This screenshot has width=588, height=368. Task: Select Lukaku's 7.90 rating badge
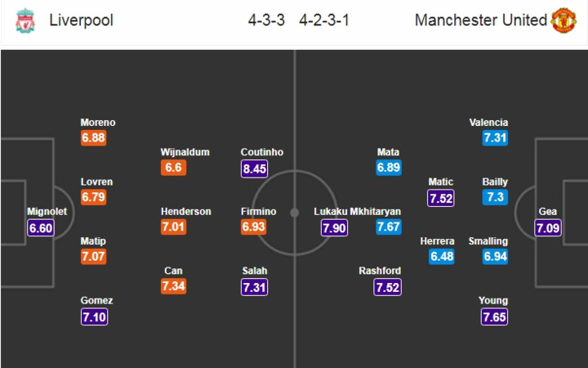[334, 228]
